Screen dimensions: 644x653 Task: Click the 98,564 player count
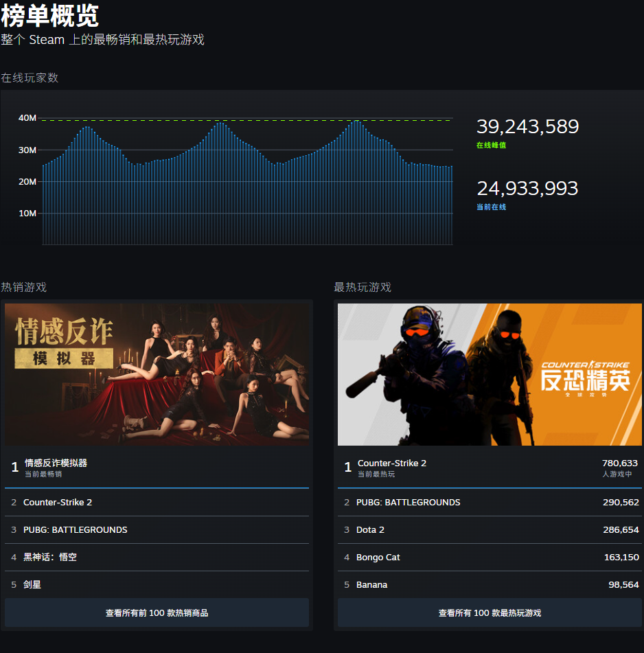click(623, 585)
